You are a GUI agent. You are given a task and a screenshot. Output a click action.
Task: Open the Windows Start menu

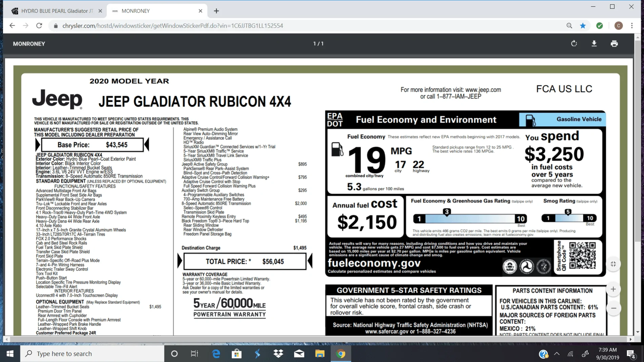(10, 354)
